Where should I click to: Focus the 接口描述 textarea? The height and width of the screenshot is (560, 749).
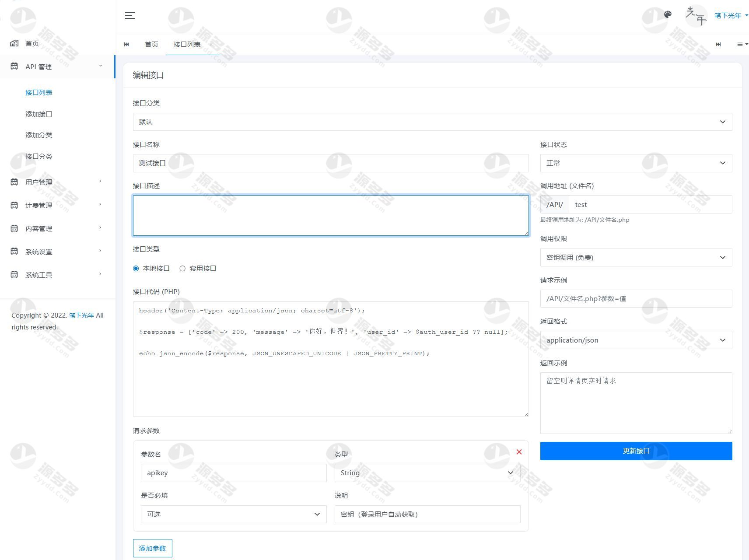coord(331,216)
